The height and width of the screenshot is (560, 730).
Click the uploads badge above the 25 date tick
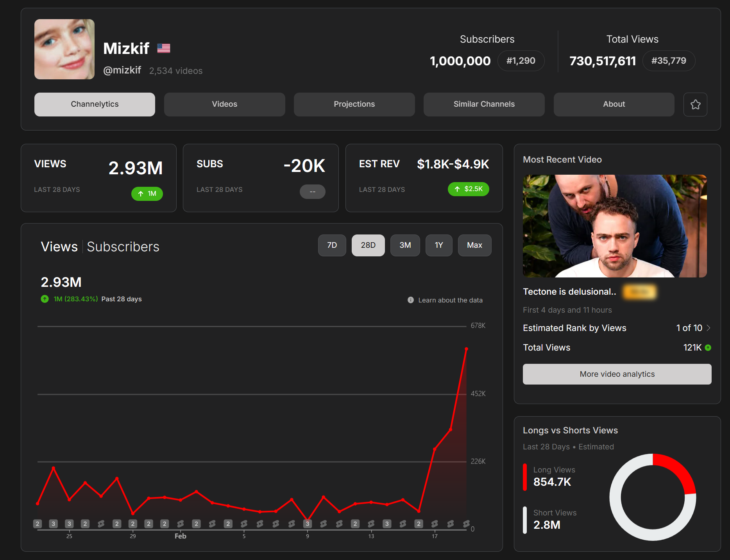pos(69,524)
